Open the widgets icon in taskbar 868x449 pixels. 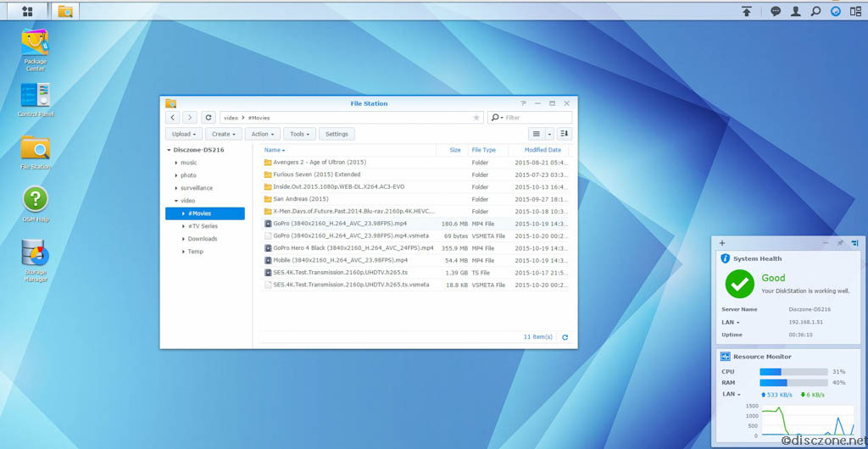point(835,11)
